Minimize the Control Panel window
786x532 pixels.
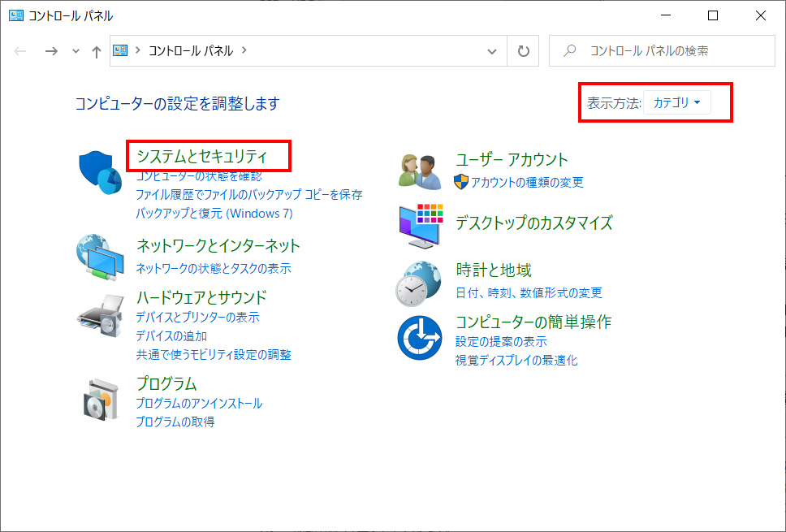pyautogui.click(x=666, y=15)
